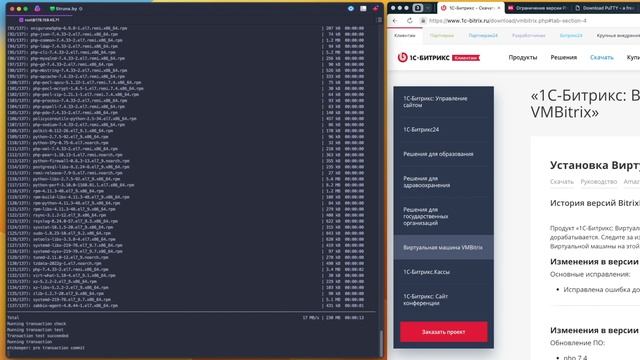This screenshot has height=360, width=640.
Task: Open the Партнерам24 top tab
Action: 483,36
